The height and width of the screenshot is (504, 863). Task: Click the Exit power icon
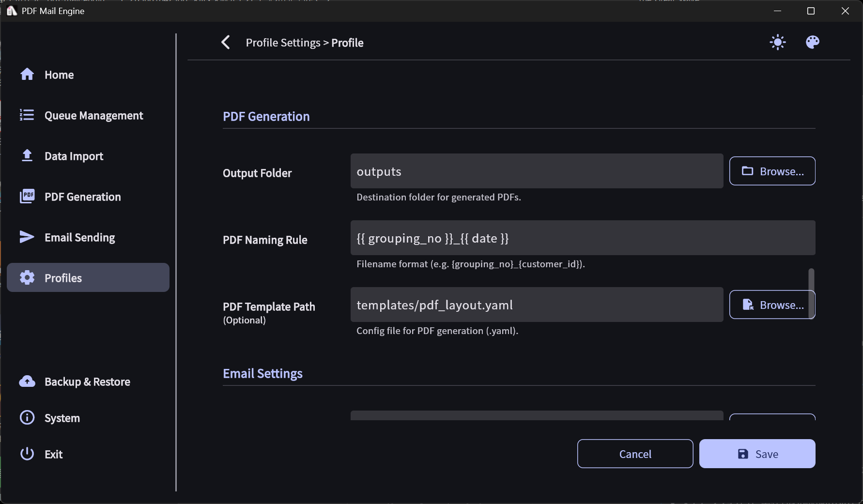click(x=27, y=454)
